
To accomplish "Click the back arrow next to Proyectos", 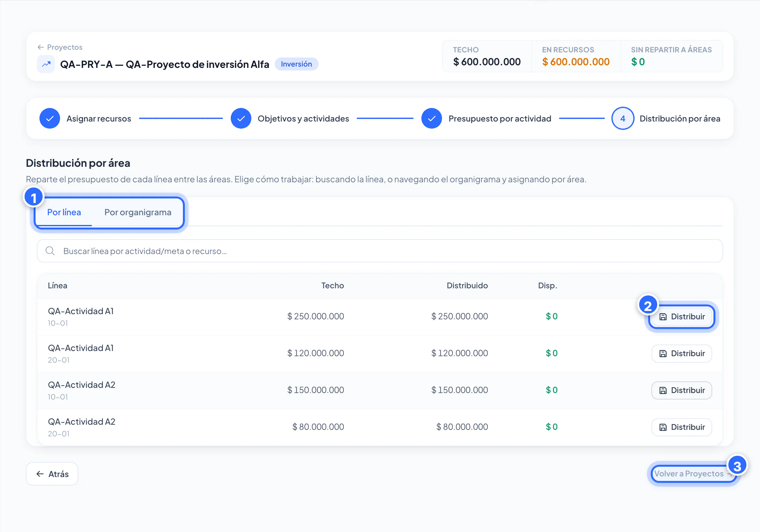I will [41, 47].
